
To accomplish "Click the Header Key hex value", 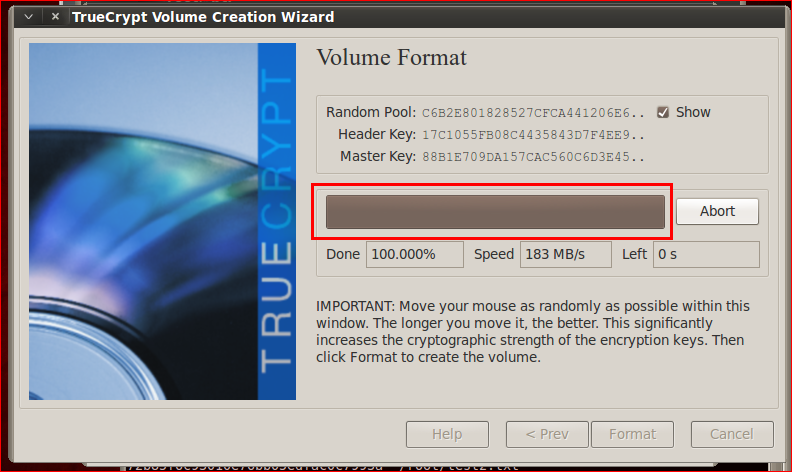I will point(533,135).
